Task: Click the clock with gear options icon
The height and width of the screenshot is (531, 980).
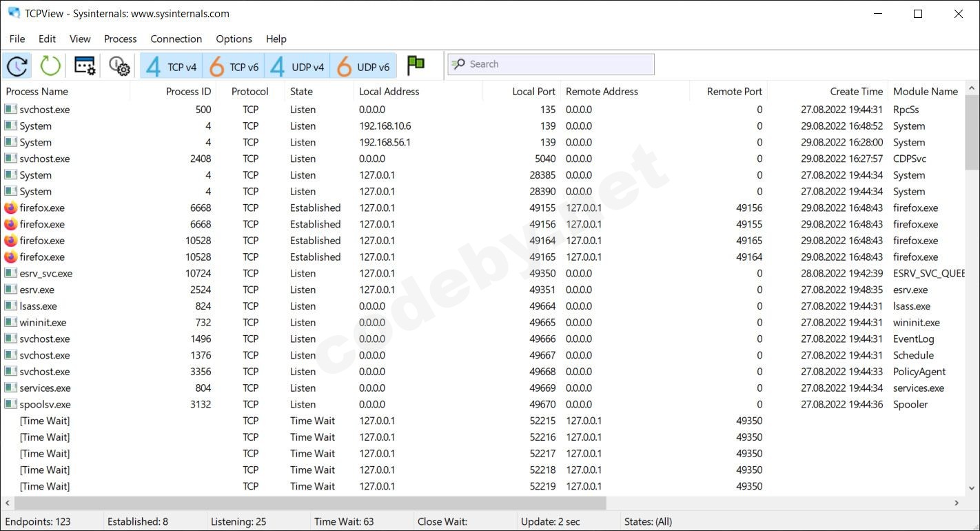Action: (119, 66)
